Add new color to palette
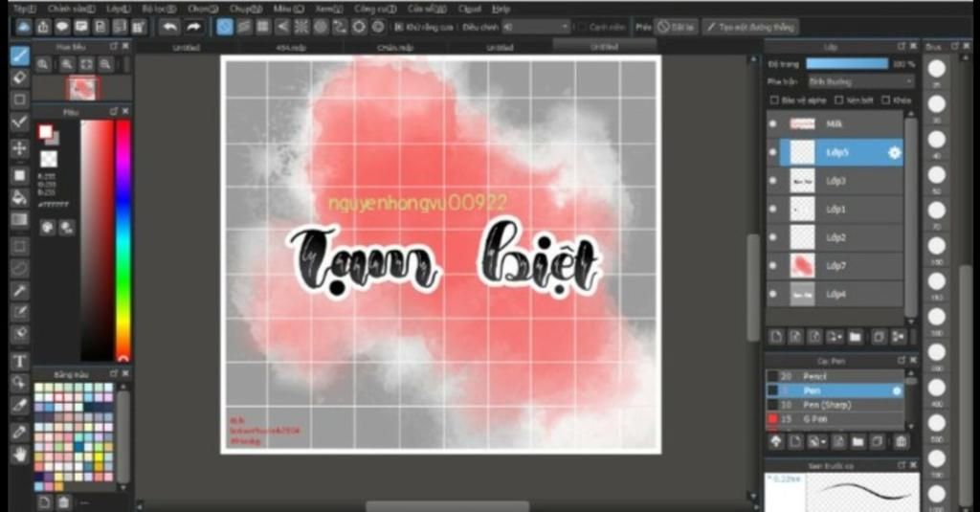The width and height of the screenshot is (980, 512). click(44, 501)
